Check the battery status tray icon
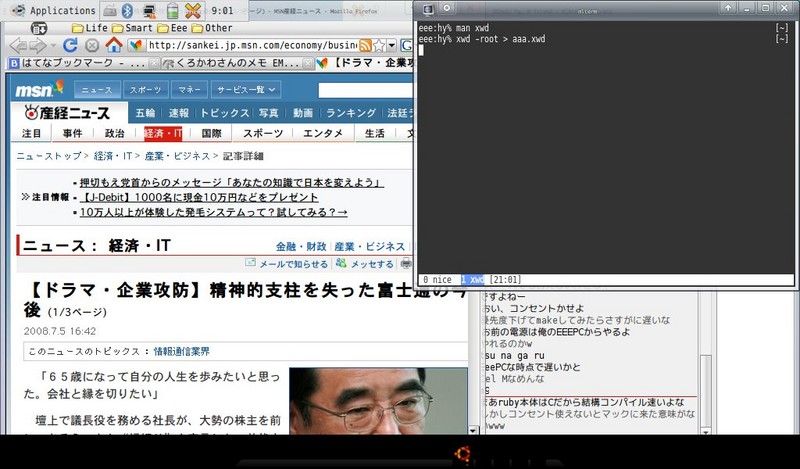 pyautogui.click(x=172, y=10)
